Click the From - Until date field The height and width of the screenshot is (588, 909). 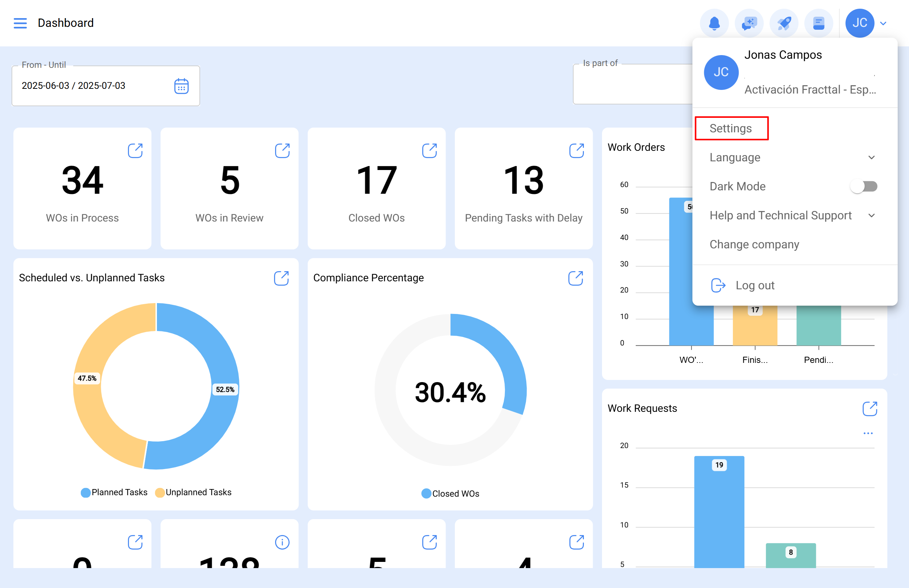92,86
